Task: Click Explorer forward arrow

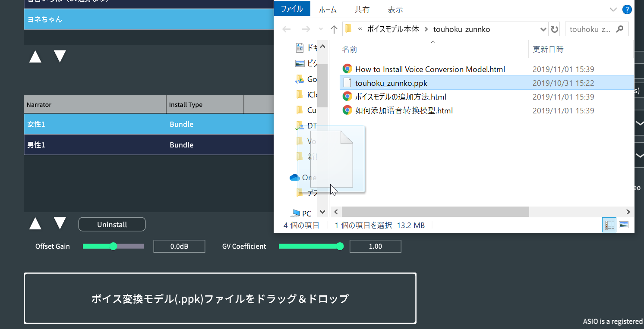Action: point(306,29)
